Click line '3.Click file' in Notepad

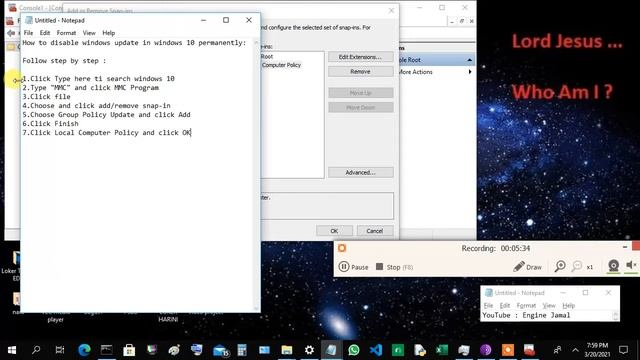pos(47,97)
